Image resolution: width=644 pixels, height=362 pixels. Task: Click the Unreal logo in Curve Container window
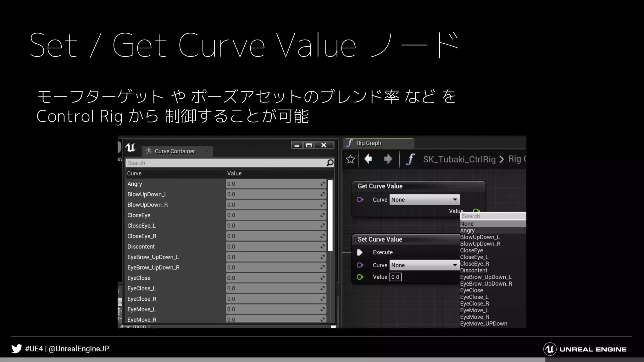(130, 147)
